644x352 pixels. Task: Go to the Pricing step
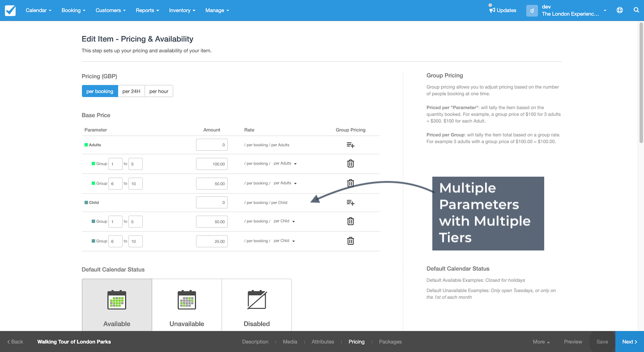point(357,342)
